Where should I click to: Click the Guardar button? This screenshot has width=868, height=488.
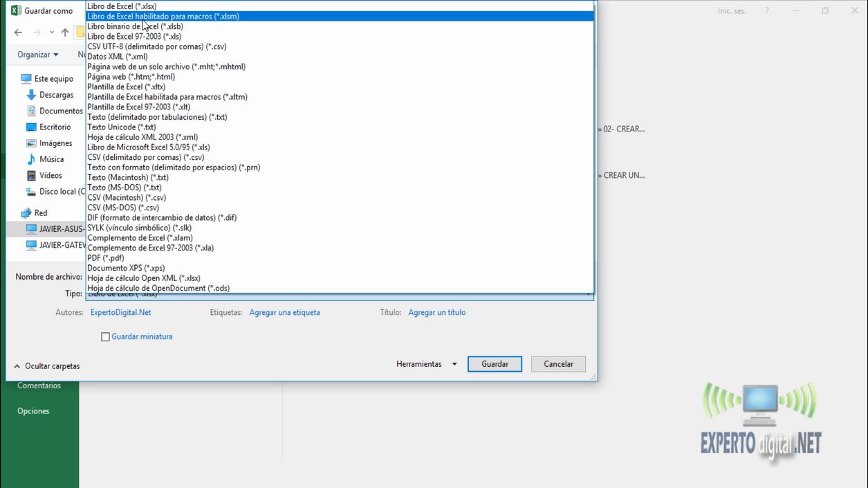(x=495, y=364)
